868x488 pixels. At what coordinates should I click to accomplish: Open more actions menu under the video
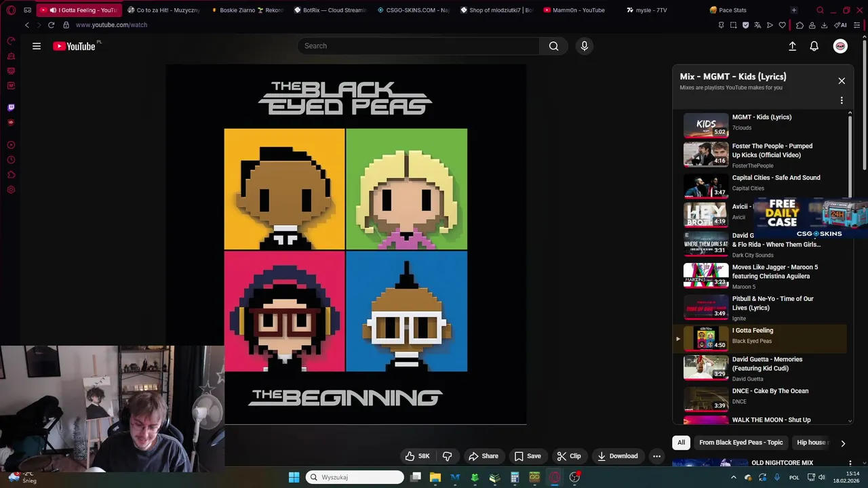click(656, 456)
